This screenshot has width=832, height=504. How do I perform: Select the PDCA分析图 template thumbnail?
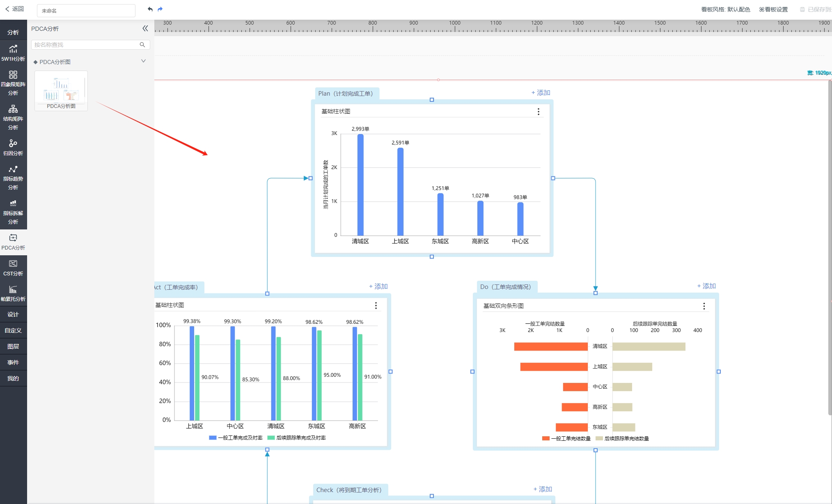coord(61,91)
